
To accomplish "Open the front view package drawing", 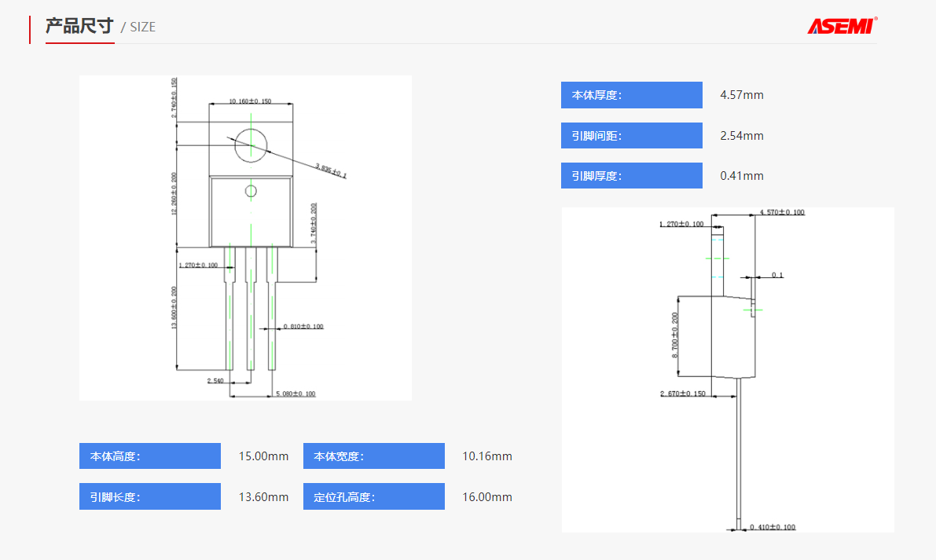I will (x=245, y=237).
